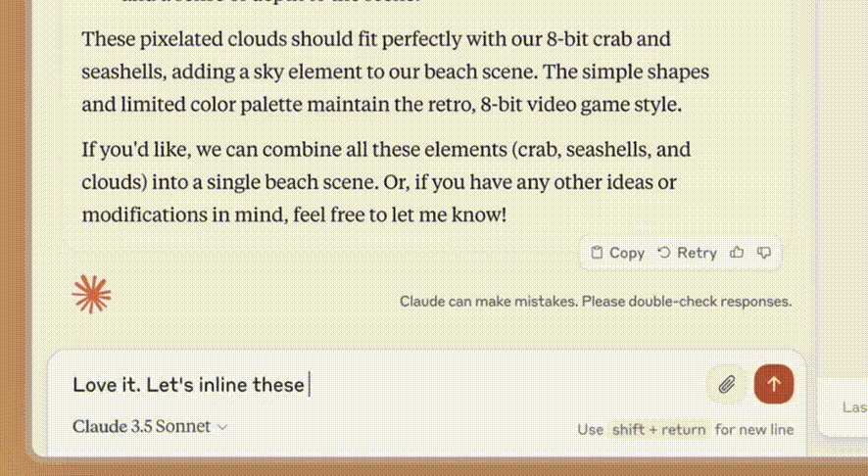Click the partially visible "Las" panel at right
The height and width of the screenshot is (476, 868).
click(848, 406)
